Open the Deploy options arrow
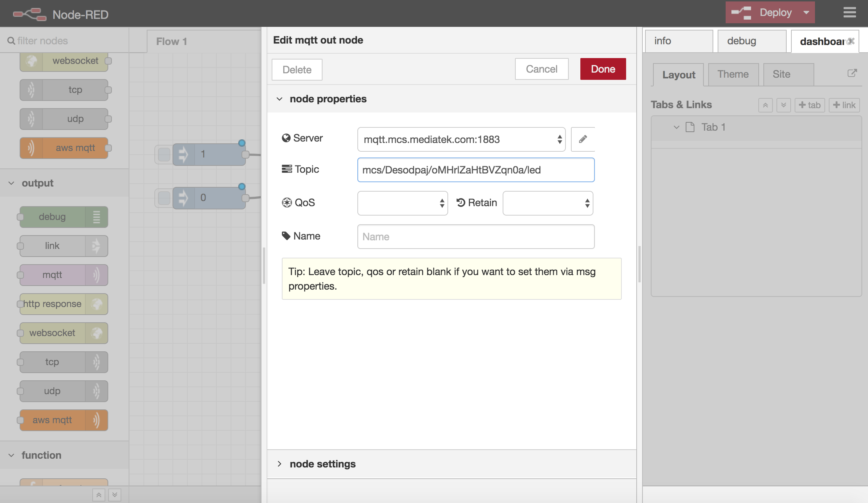868x503 pixels. [x=806, y=13]
